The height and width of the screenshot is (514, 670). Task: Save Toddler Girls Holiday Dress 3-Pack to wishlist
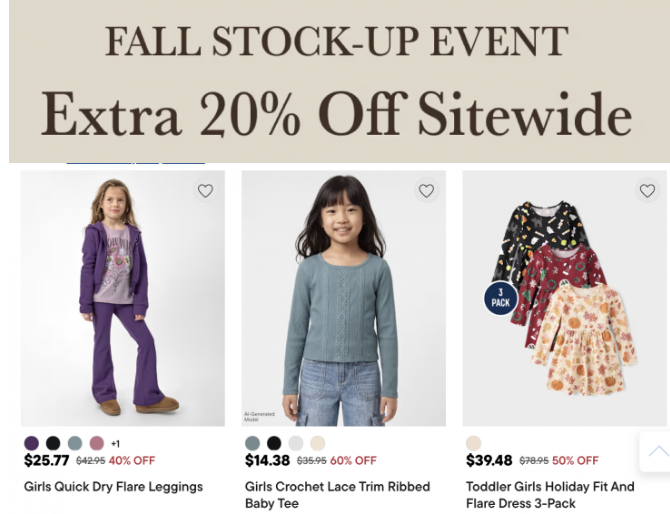click(x=647, y=191)
